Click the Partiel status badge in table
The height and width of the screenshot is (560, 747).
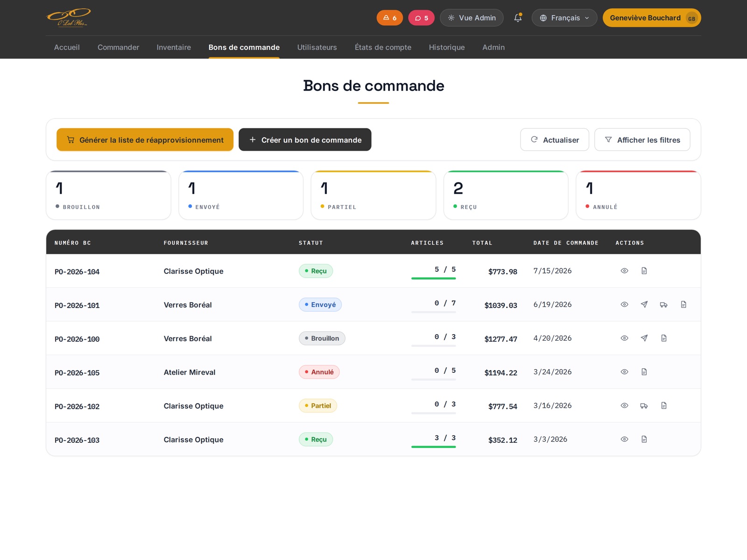318,406
